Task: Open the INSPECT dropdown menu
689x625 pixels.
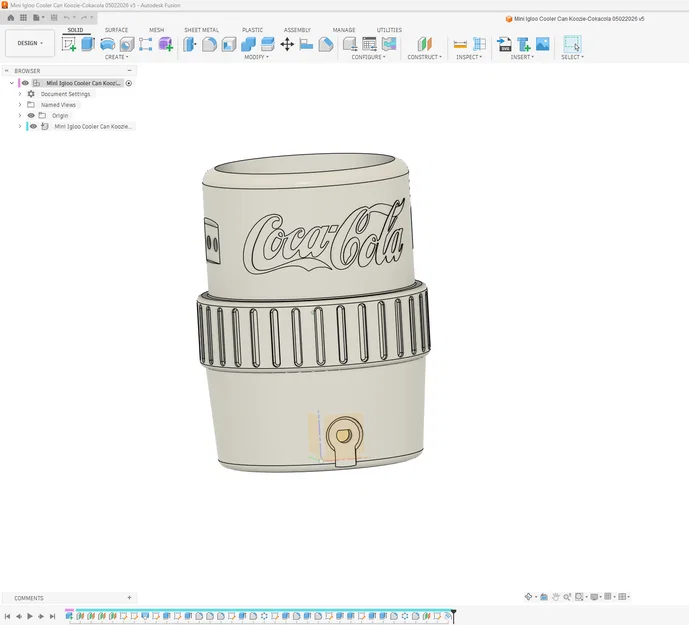Action: click(x=469, y=57)
